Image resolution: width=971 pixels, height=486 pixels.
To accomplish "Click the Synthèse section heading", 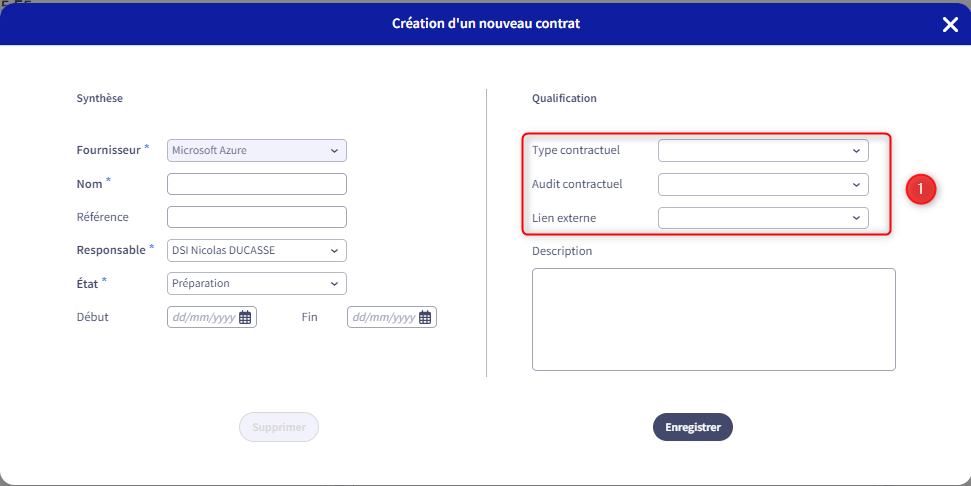I will click(100, 98).
